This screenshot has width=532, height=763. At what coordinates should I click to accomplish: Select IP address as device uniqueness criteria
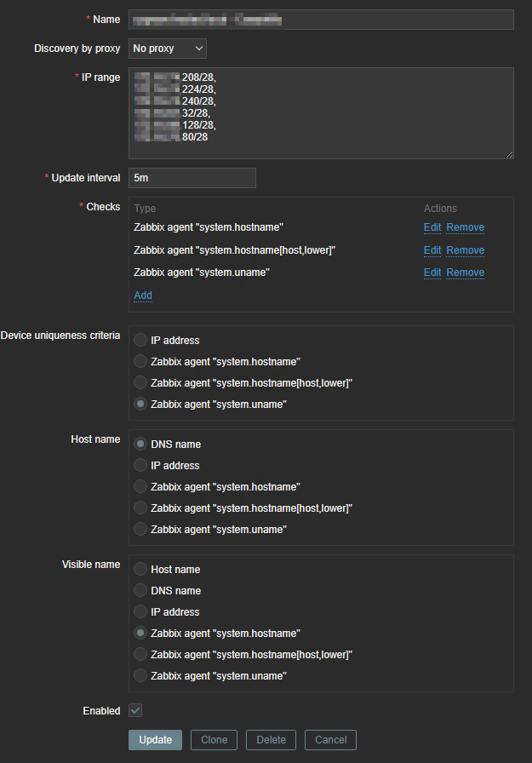tap(140, 340)
